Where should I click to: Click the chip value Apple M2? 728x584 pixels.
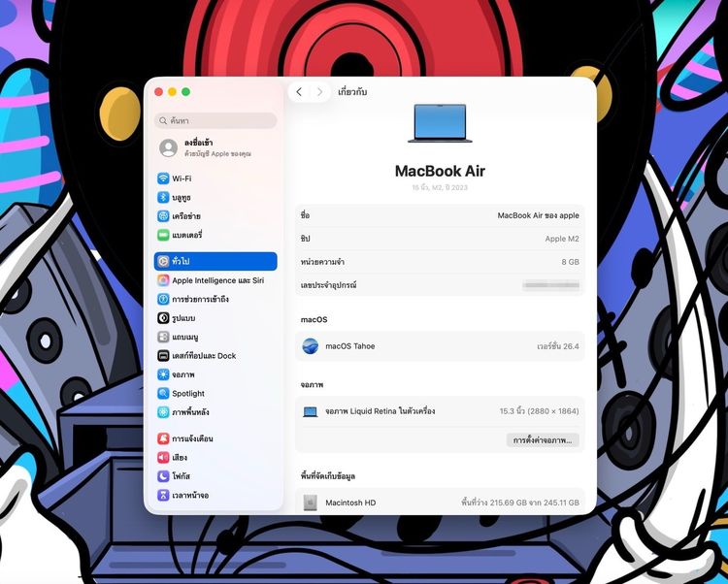[562, 239]
